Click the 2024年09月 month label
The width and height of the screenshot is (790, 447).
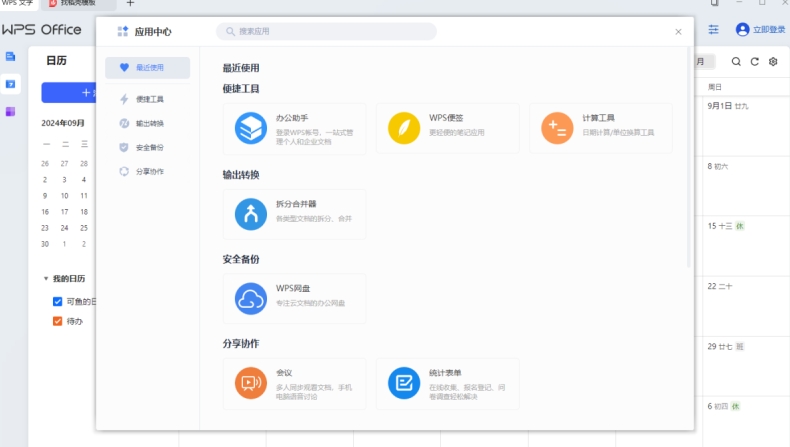[63, 123]
